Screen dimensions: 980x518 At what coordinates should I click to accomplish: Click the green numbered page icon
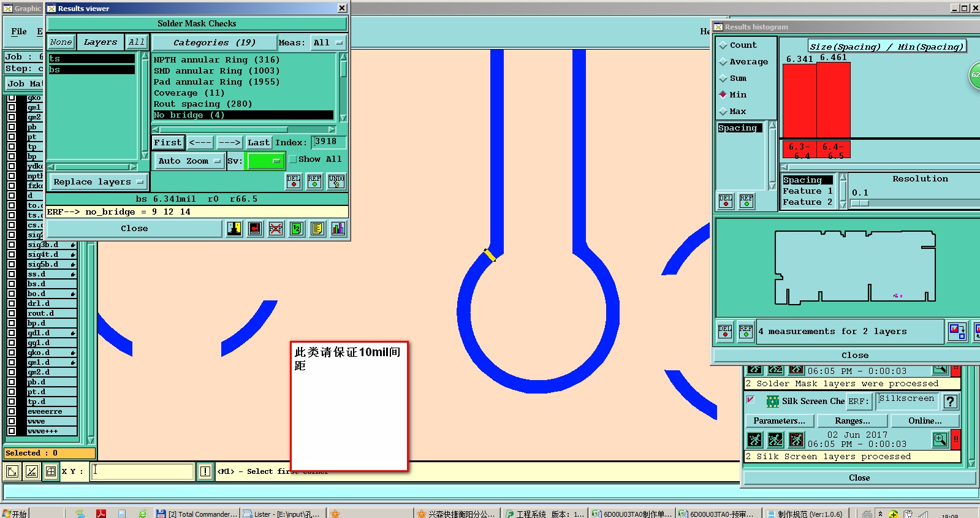(x=297, y=229)
